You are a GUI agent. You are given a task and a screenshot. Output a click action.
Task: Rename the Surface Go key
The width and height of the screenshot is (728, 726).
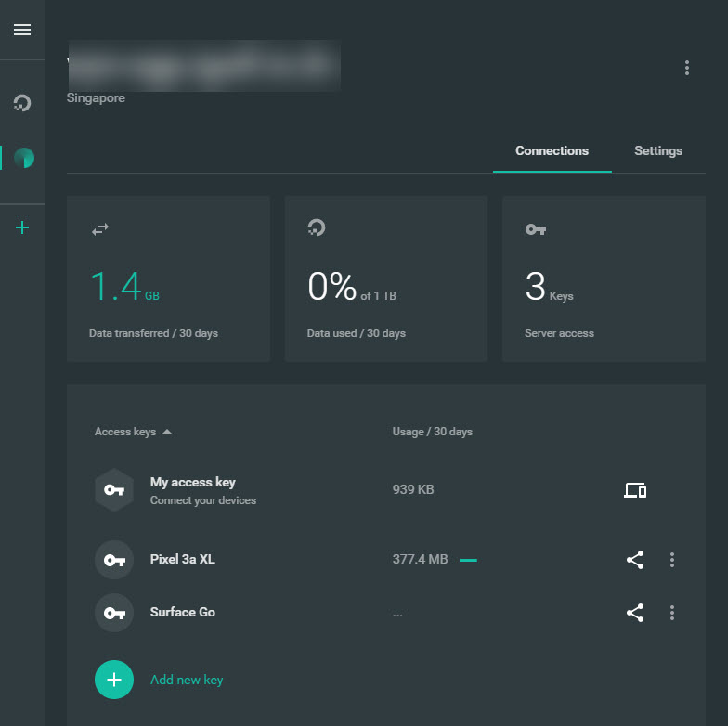(x=182, y=612)
